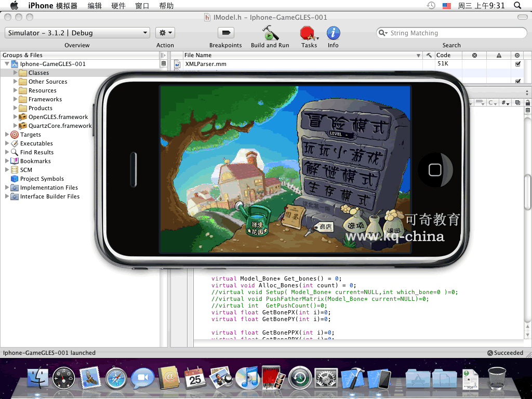Image resolution: width=532 pixels, height=399 pixels.
Task: Click the Build and Run hammer icon
Action: 270,33
